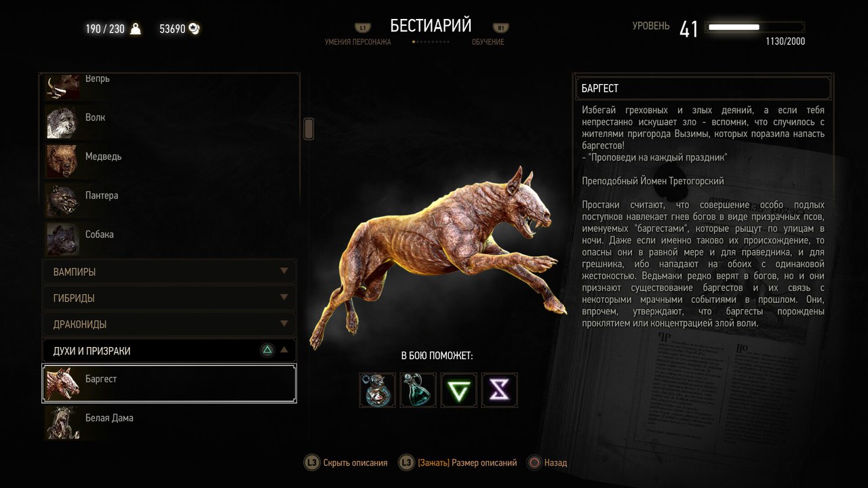The image size is (868, 488).
Task: Click the weight icon next to 190 / 230
Action: coord(136,28)
